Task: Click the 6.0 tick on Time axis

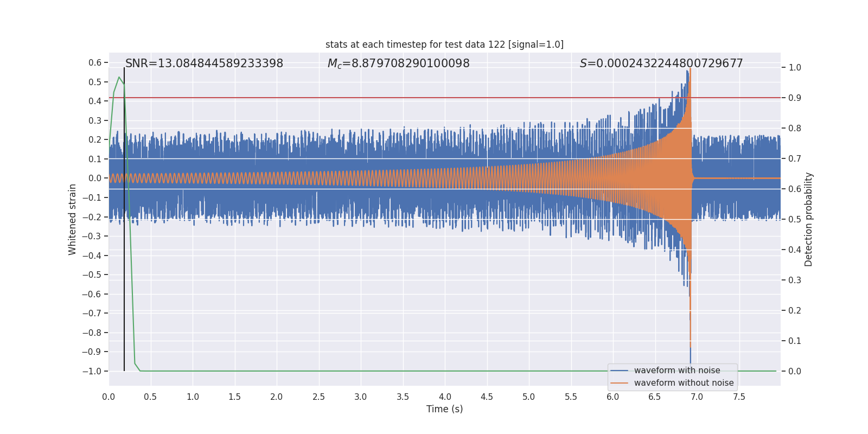Action: (613, 397)
